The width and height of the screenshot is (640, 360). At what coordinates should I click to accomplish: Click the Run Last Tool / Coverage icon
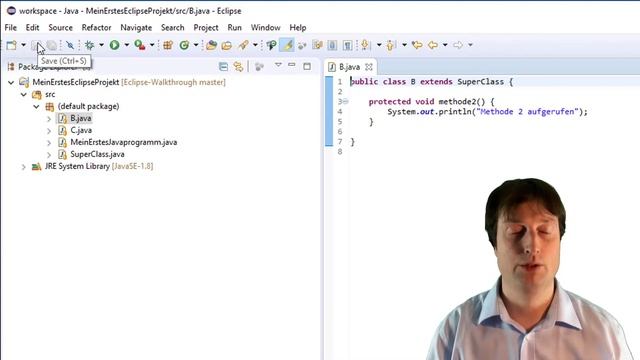tap(140, 45)
